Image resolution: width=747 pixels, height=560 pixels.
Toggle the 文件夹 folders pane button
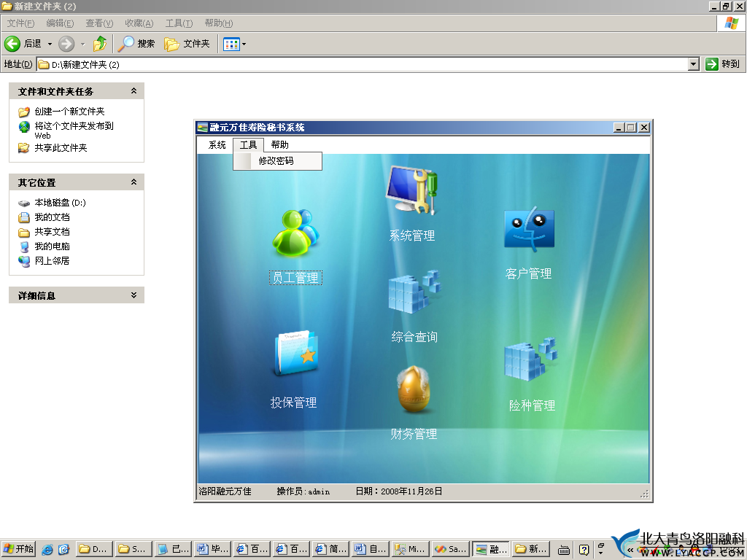click(x=187, y=44)
